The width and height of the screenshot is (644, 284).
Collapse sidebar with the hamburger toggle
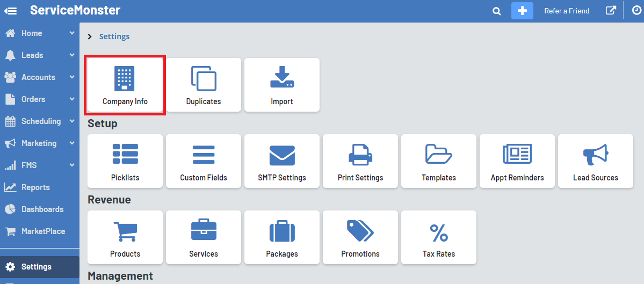10,11
